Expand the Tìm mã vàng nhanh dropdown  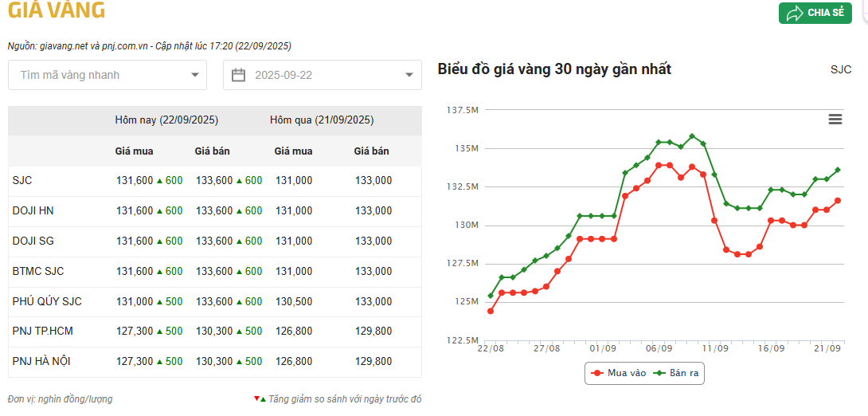click(x=108, y=75)
